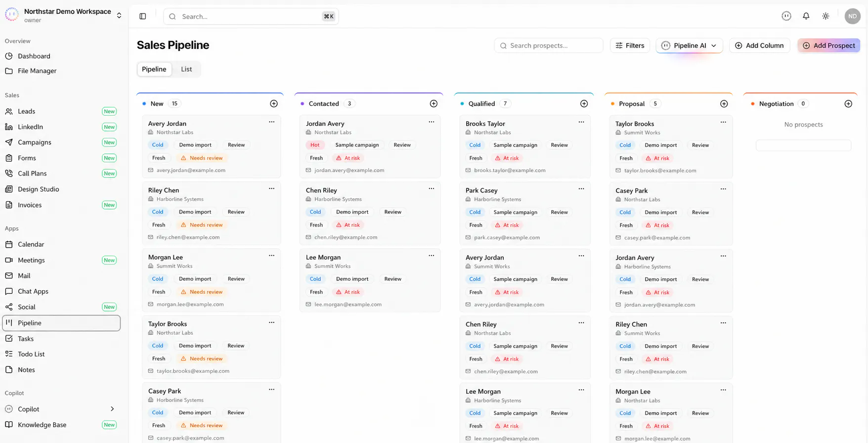868x443 pixels.
Task: Add prospect to Negotiation column plus icon
Action: tap(848, 104)
